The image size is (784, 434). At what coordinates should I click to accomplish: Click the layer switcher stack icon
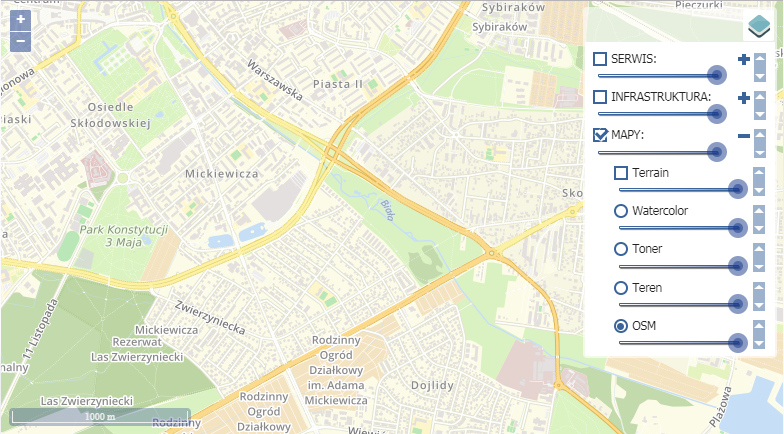(x=759, y=26)
